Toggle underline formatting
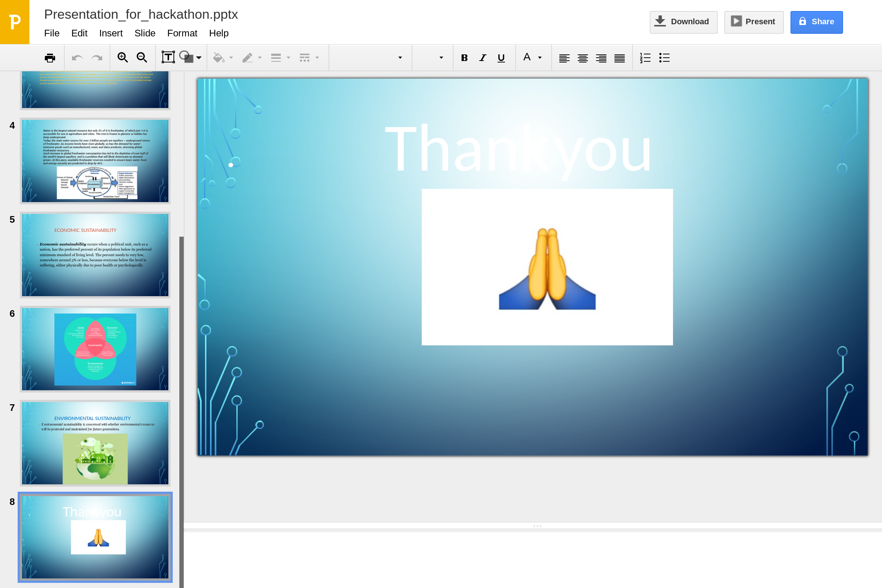The width and height of the screenshot is (882, 588). (501, 58)
